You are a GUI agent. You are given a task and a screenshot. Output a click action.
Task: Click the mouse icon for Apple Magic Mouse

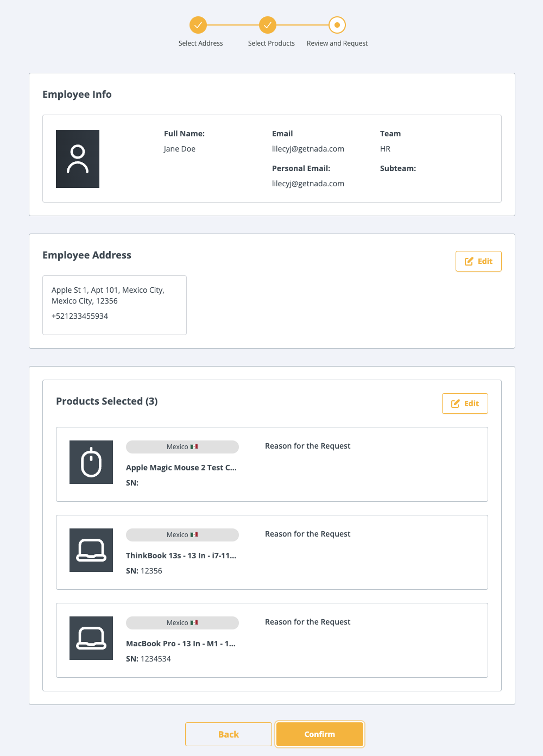[x=91, y=462]
